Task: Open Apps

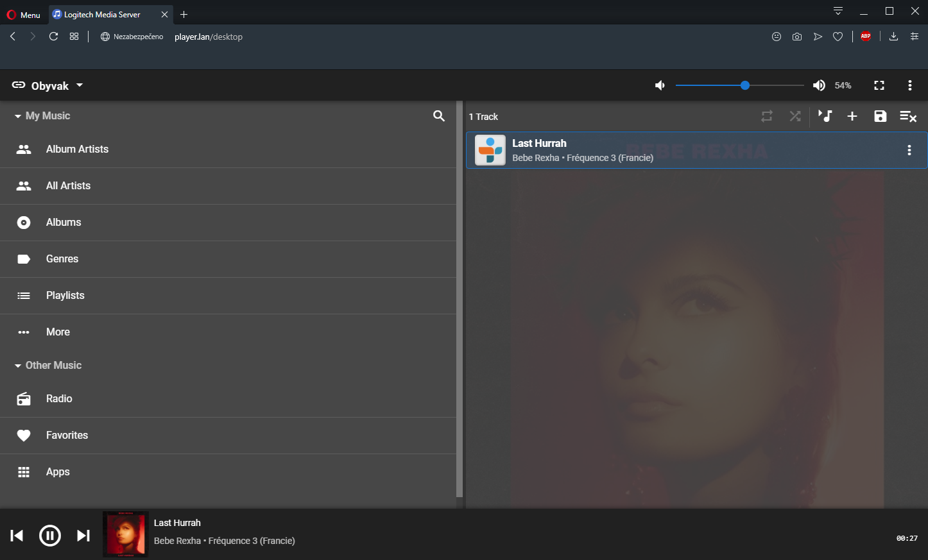Action: point(228,472)
